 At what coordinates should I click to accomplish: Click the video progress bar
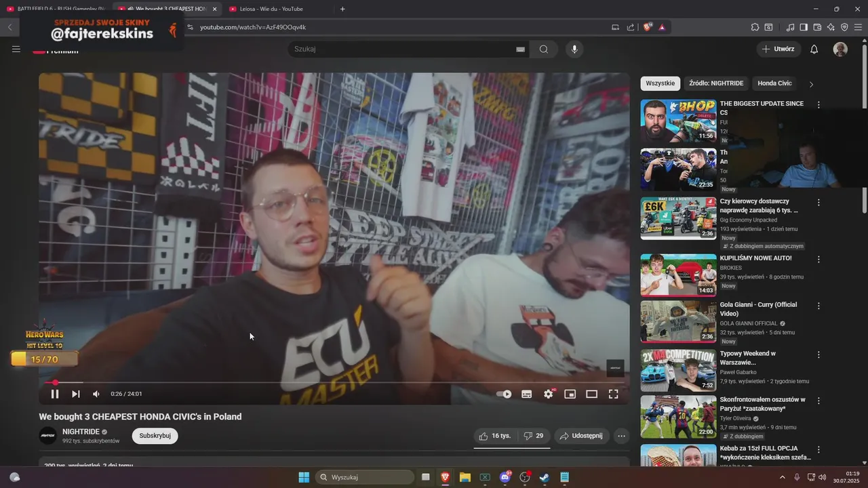(x=334, y=383)
